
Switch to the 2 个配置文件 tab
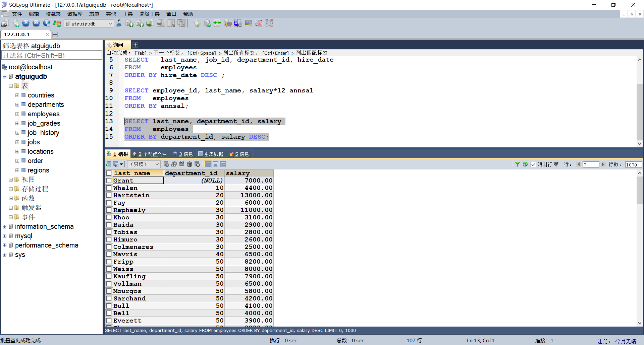pos(150,154)
